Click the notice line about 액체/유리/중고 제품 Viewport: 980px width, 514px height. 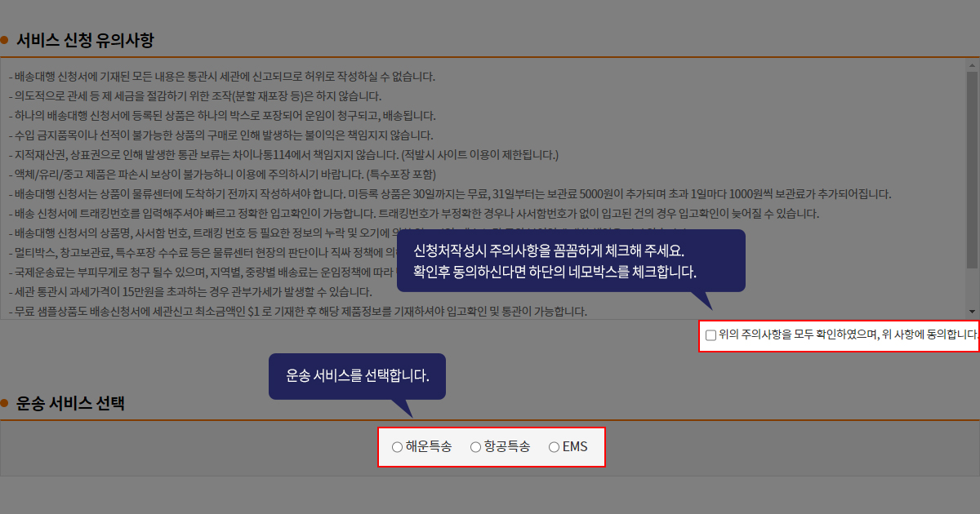tap(222, 175)
